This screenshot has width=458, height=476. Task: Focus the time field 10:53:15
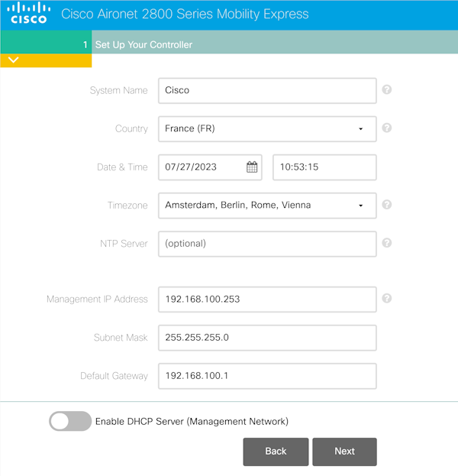pos(324,167)
